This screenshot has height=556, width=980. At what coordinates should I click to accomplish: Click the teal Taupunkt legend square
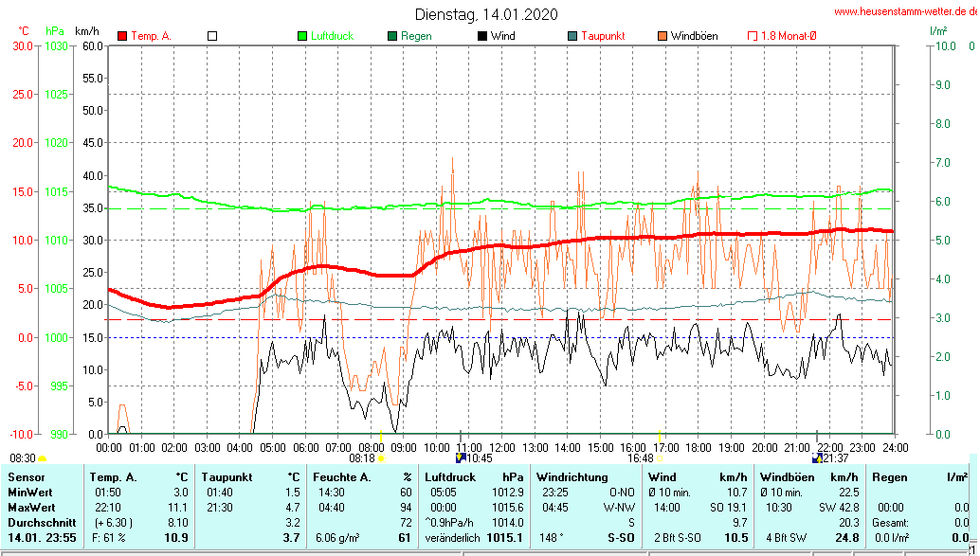pyautogui.click(x=572, y=36)
